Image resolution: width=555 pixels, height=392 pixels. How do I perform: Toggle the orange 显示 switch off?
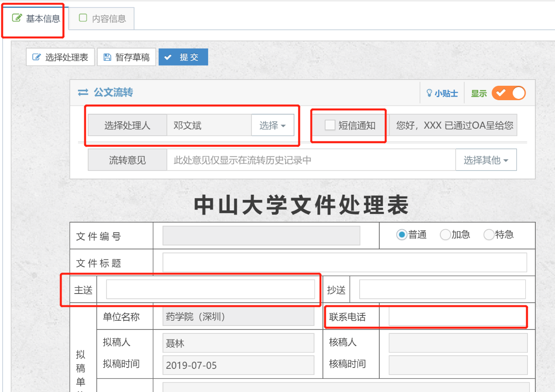pos(508,93)
